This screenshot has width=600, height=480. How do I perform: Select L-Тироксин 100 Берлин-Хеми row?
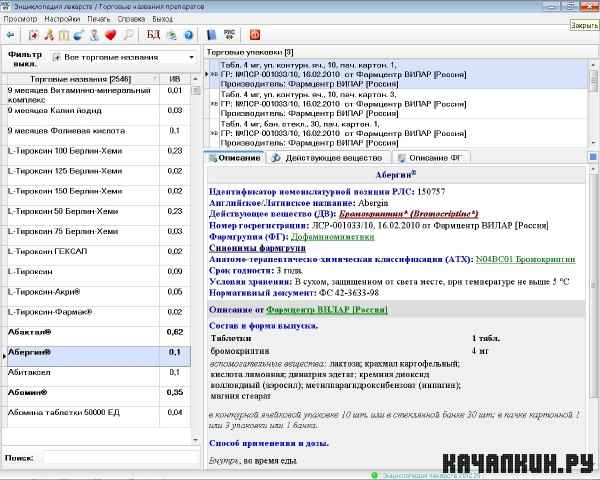tap(98, 155)
